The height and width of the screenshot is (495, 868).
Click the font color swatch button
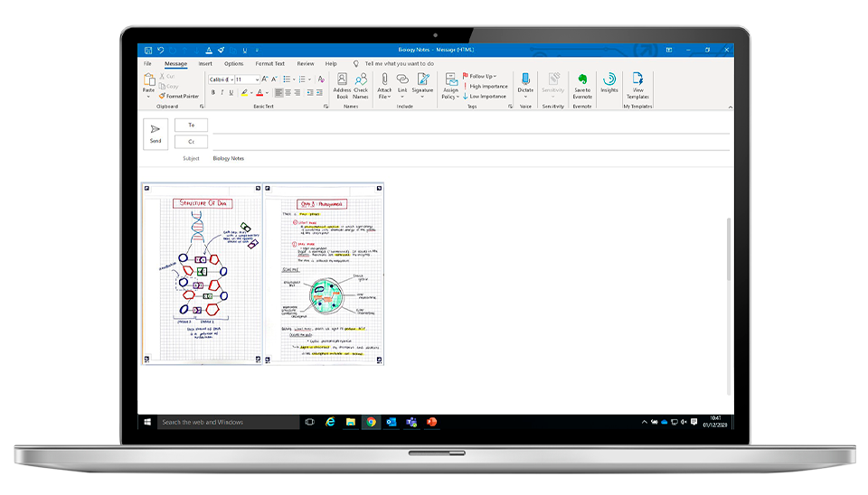tap(259, 92)
